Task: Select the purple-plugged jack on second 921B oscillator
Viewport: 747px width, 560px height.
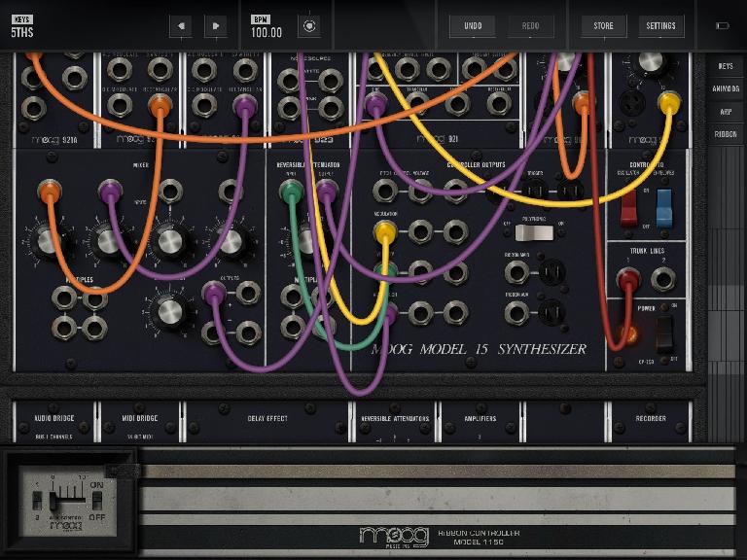Action: point(245,105)
